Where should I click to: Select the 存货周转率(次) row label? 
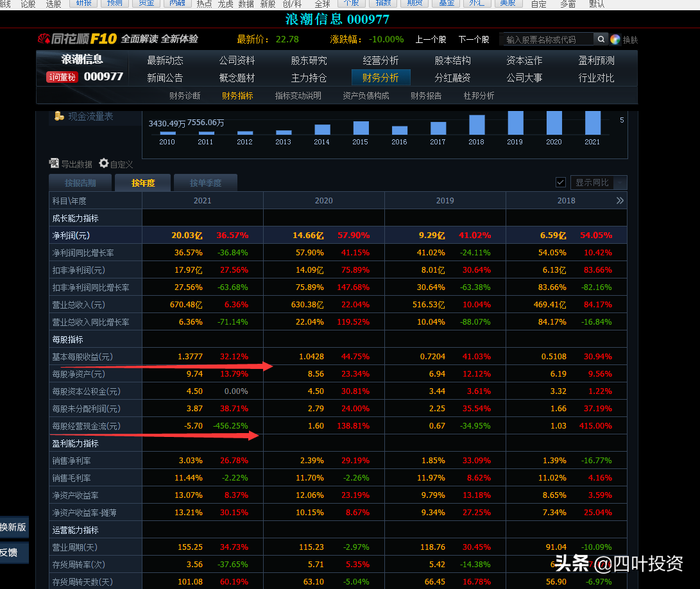coord(78,565)
